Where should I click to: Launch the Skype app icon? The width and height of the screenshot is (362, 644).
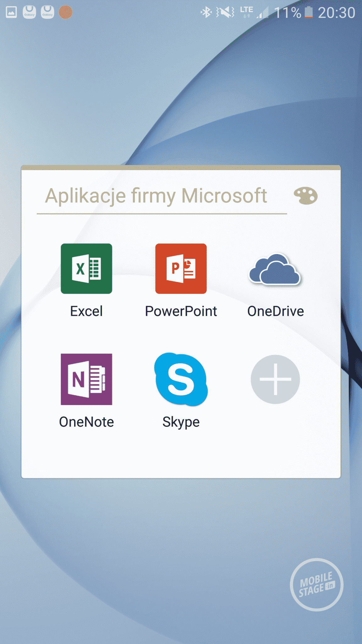[x=181, y=379]
